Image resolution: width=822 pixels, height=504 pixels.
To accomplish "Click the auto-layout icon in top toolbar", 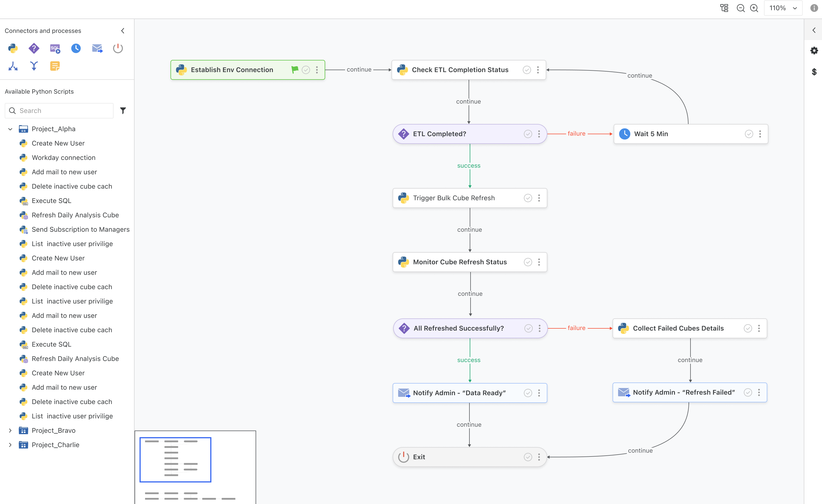I will [724, 8].
